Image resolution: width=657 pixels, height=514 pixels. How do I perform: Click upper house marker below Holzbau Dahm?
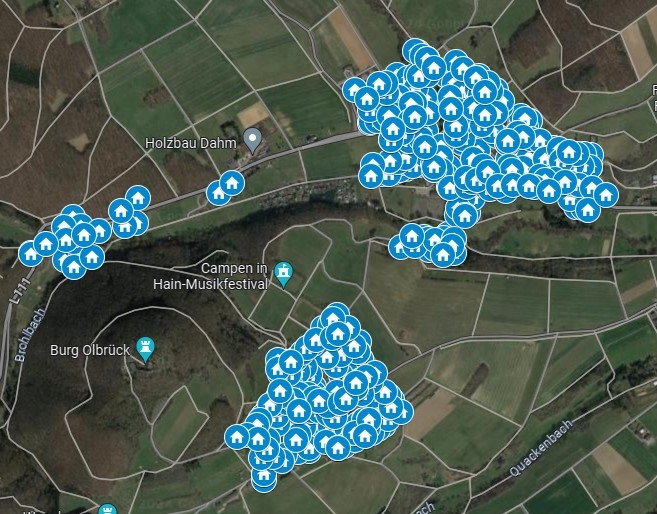pyautogui.click(x=232, y=183)
